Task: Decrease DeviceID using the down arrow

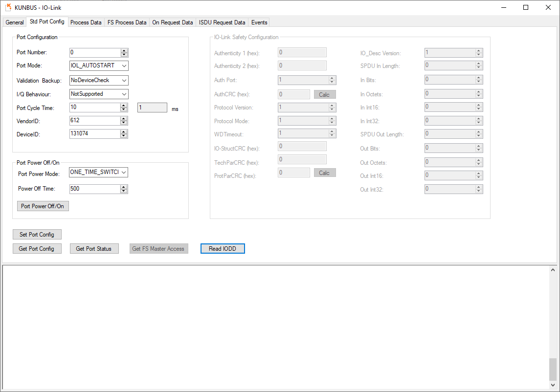Action: [x=124, y=136]
